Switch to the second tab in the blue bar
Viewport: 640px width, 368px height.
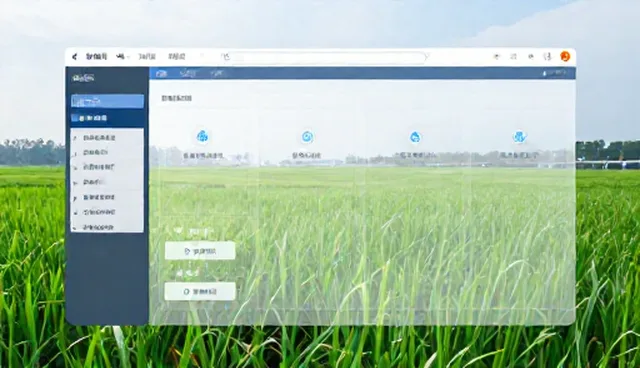pos(188,73)
